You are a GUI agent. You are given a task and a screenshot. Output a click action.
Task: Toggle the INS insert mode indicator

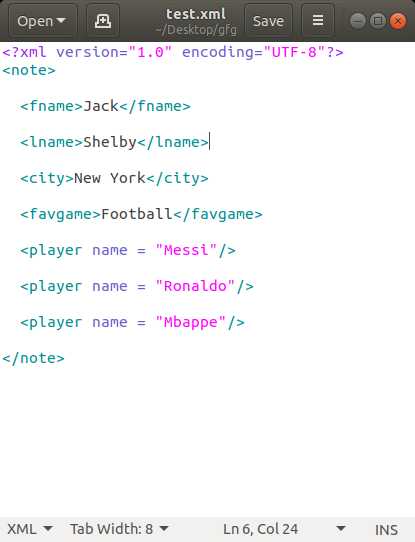click(x=386, y=530)
